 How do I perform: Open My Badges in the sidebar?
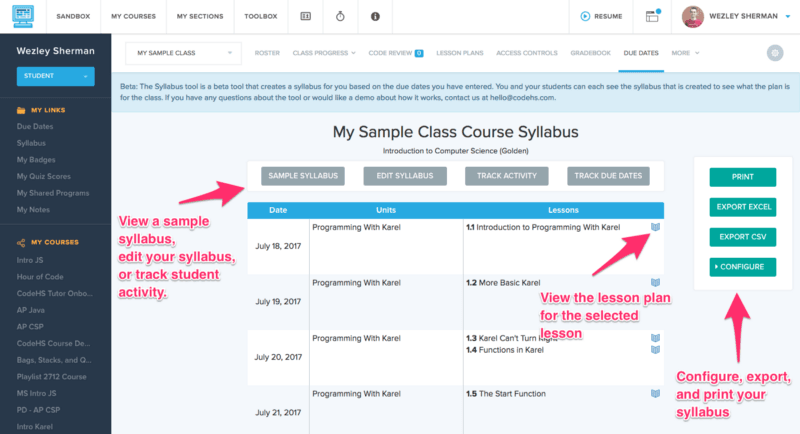tap(36, 160)
